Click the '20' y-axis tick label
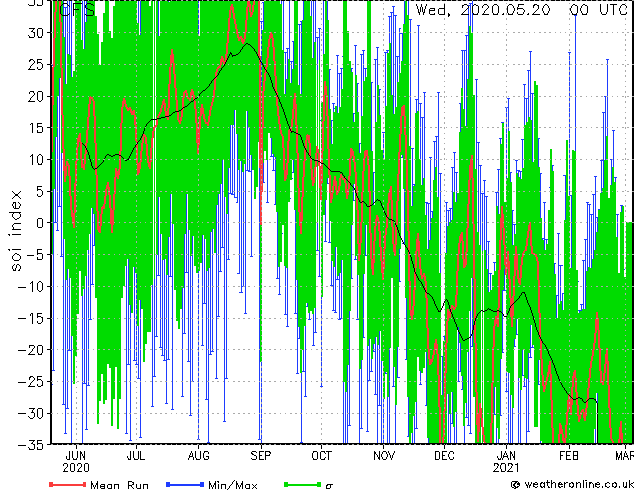Viewport: 634px width, 490px height. coord(36,96)
